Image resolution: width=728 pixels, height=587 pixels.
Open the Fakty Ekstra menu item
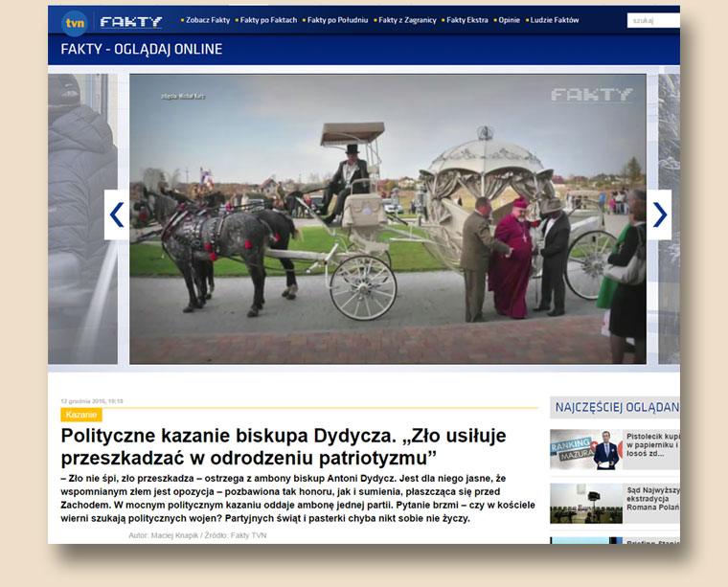click(x=467, y=20)
